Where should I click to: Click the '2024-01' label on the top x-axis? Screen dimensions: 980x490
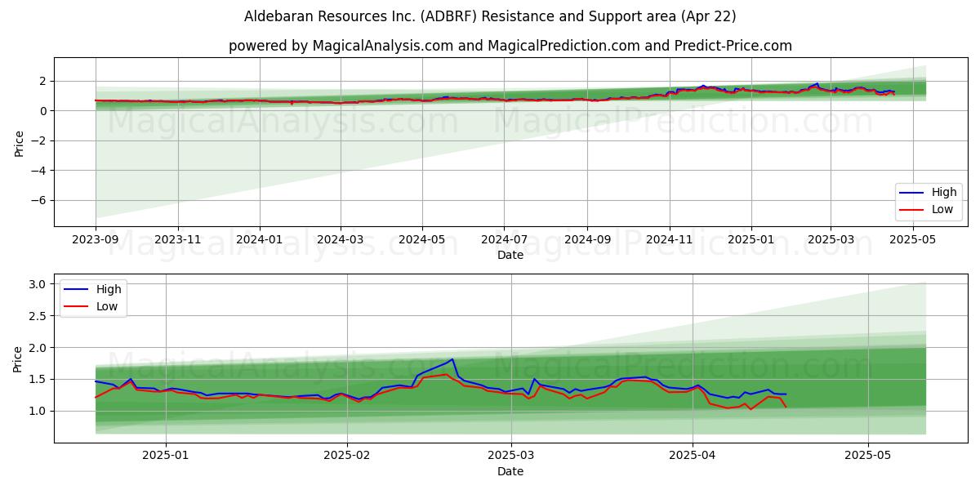tap(260, 240)
